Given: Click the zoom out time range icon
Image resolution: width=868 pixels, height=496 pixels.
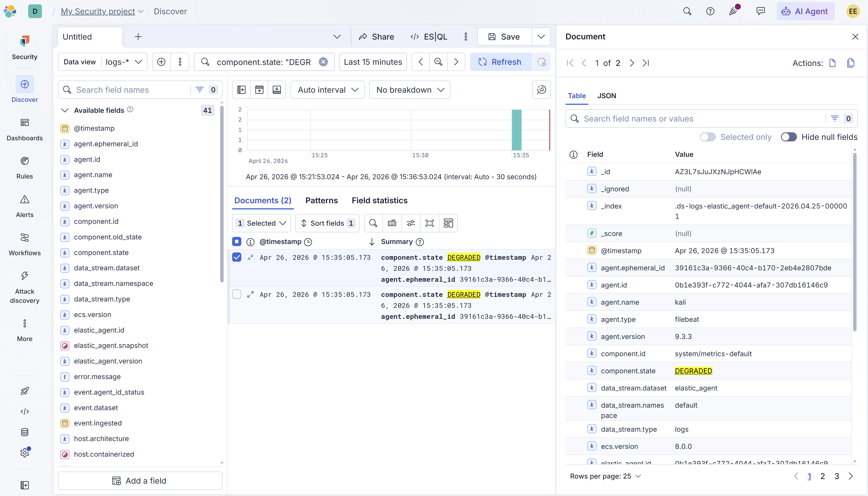Looking at the screenshot, I should click(x=438, y=62).
